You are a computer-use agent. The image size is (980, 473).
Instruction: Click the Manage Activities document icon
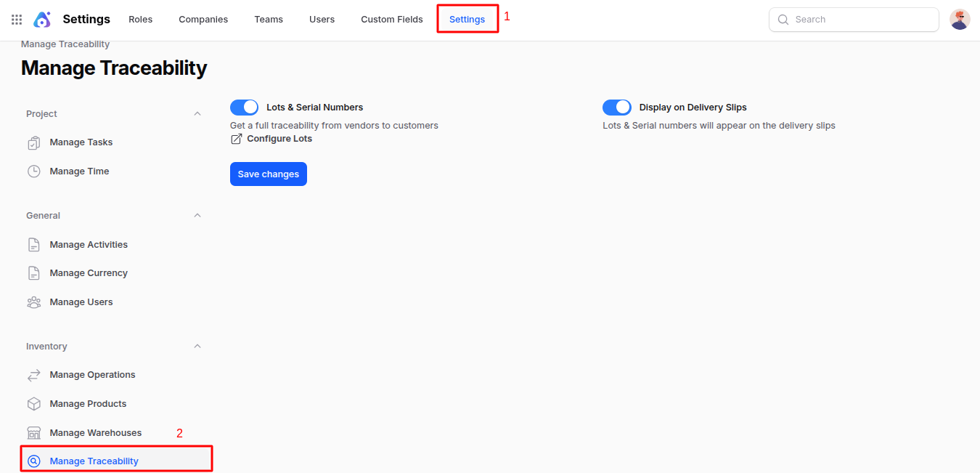(x=33, y=245)
